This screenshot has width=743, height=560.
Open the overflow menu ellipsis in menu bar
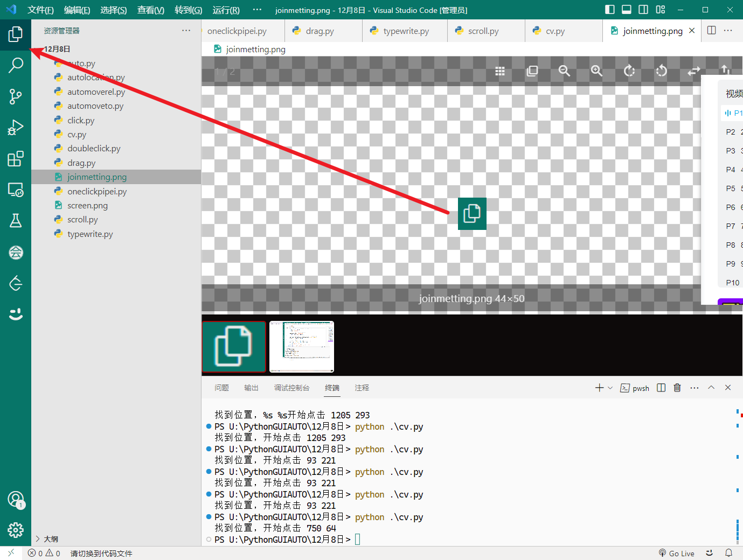click(x=257, y=10)
